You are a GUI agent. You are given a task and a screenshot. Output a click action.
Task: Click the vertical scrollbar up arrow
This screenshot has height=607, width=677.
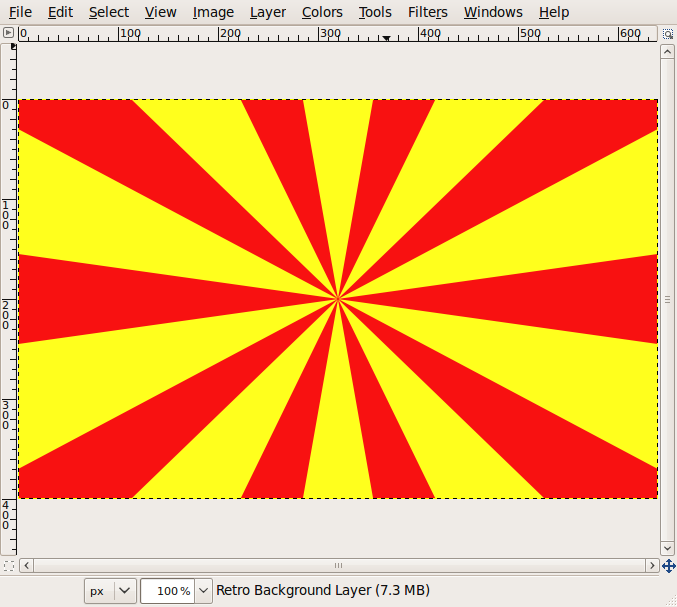point(667,52)
